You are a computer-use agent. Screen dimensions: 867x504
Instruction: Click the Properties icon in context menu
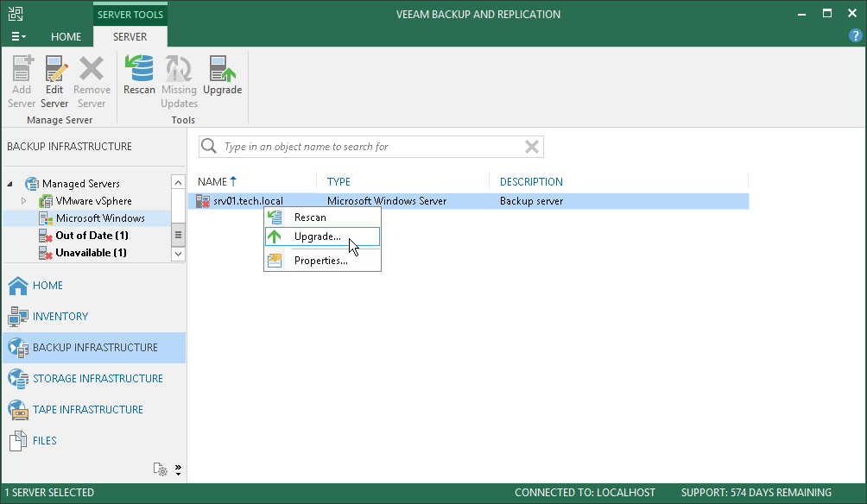(x=275, y=261)
